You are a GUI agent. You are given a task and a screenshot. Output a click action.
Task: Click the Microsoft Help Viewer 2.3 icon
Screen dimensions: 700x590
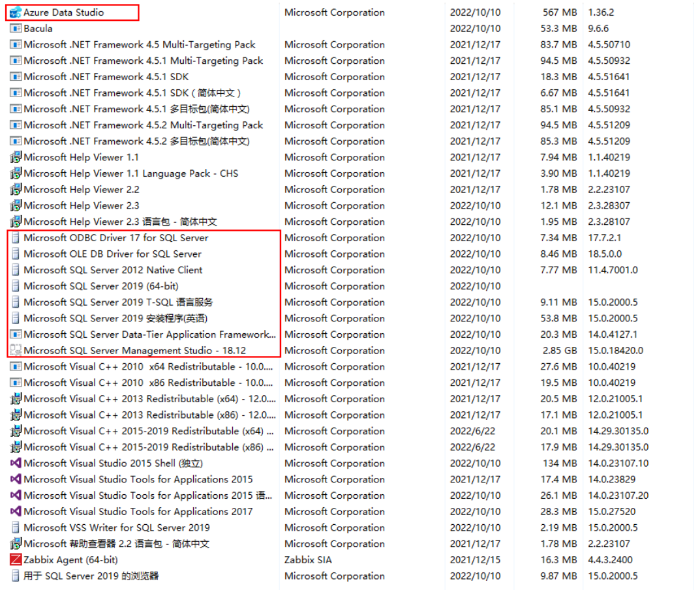[x=16, y=205]
